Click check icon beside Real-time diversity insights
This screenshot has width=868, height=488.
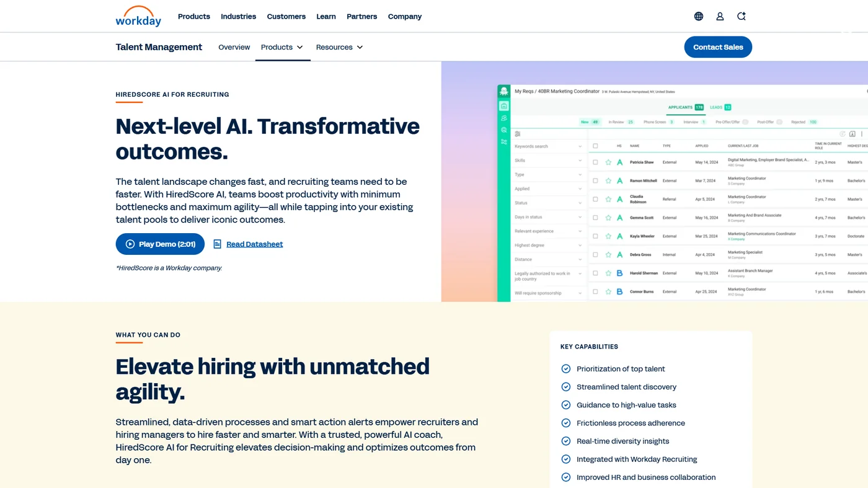565,441
